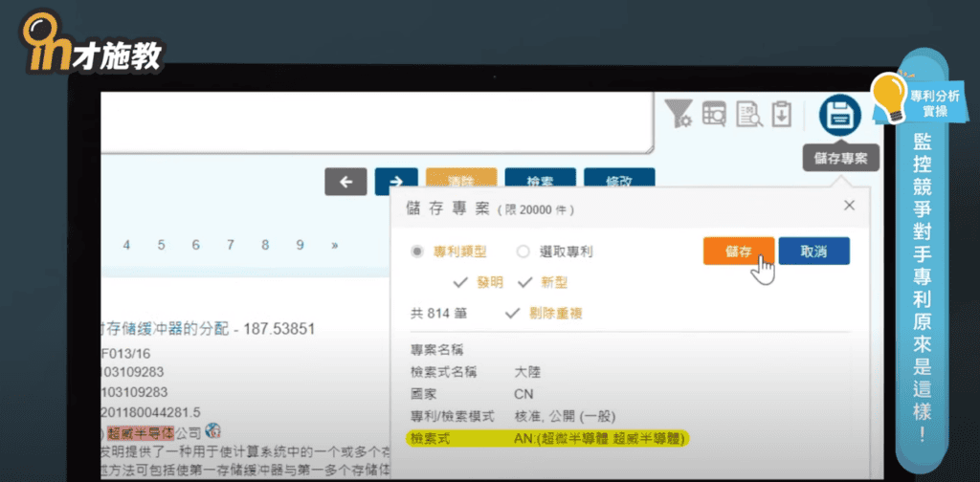
Task: Toggle the 發明 checkbox
Action: (460, 281)
